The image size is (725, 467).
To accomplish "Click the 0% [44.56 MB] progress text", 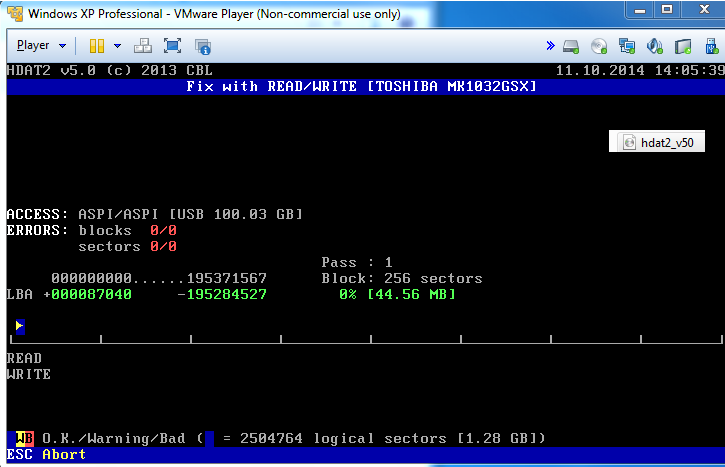I will click(397, 295).
